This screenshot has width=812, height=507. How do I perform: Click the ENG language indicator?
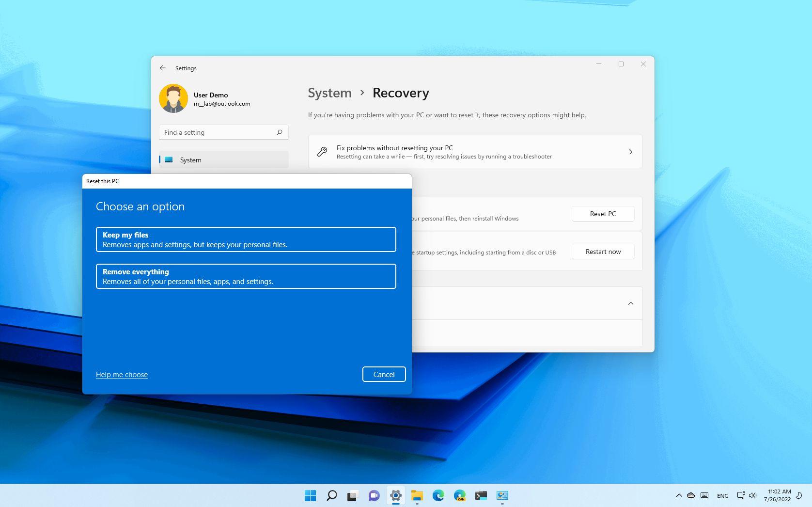[x=722, y=495]
